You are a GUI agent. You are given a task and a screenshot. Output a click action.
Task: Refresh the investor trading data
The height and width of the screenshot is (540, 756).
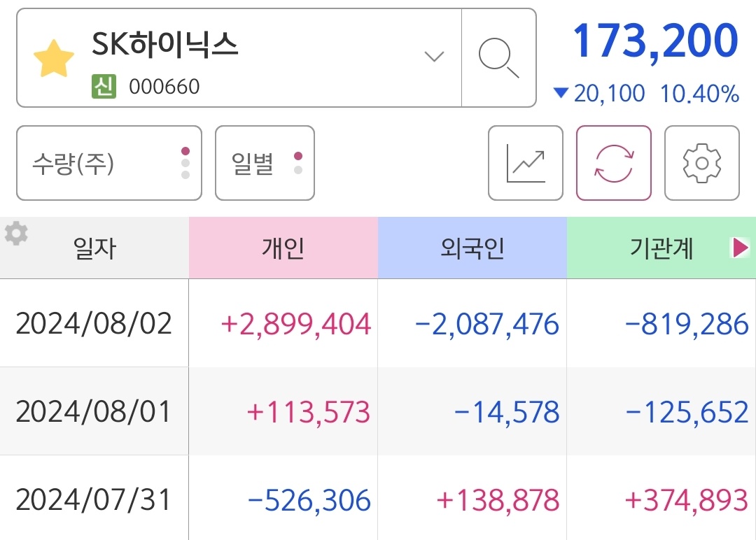614,162
